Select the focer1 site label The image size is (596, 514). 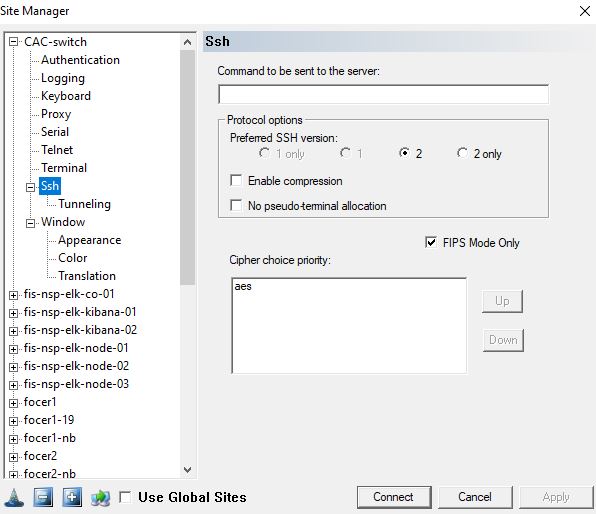point(40,402)
